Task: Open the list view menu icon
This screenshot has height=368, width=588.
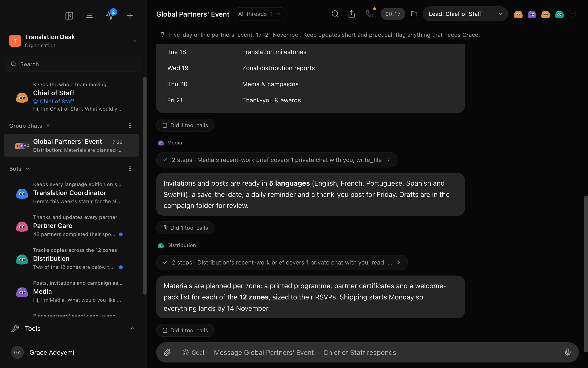Action: click(x=89, y=16)
